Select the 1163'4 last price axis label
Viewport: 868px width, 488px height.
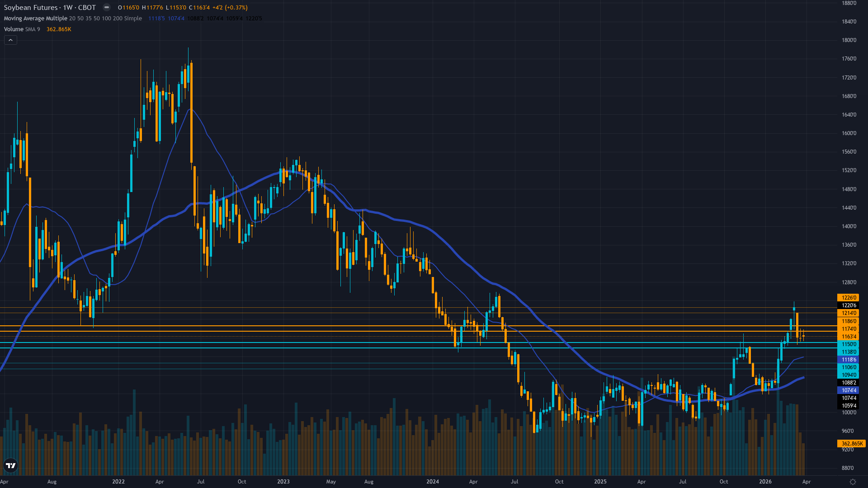[x=849, y=337]
